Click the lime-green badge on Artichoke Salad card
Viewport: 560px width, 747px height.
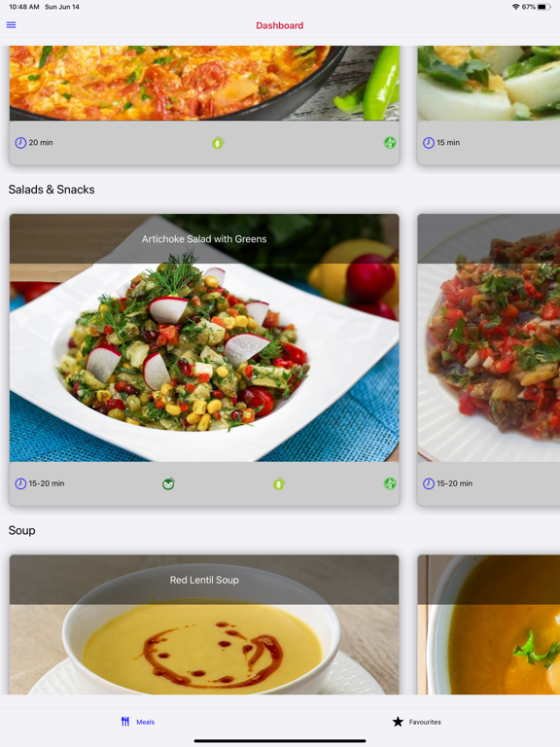click(279, 484)
